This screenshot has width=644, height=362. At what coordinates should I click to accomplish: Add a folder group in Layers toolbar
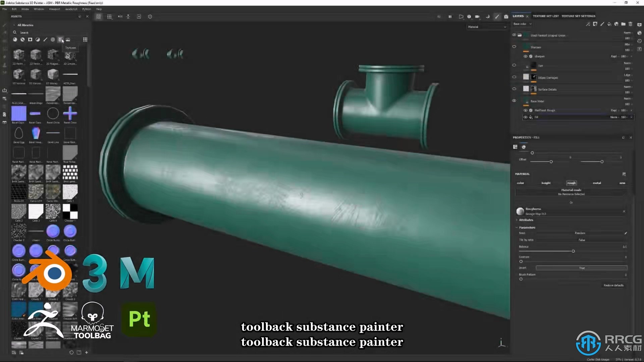[x=623, y=24]
